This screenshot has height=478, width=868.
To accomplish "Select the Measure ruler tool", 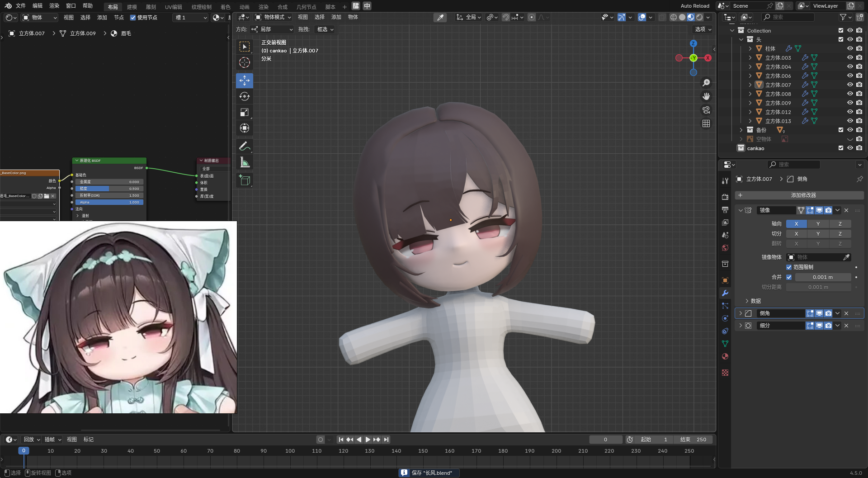I will coord(244,162).
